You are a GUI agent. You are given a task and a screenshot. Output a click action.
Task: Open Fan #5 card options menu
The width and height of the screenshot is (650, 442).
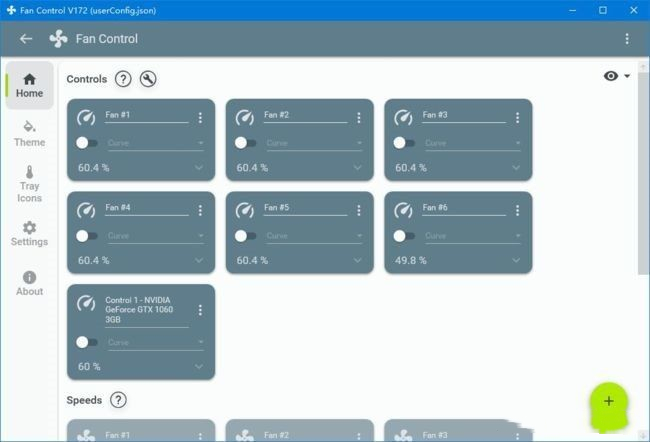point(359,211)
